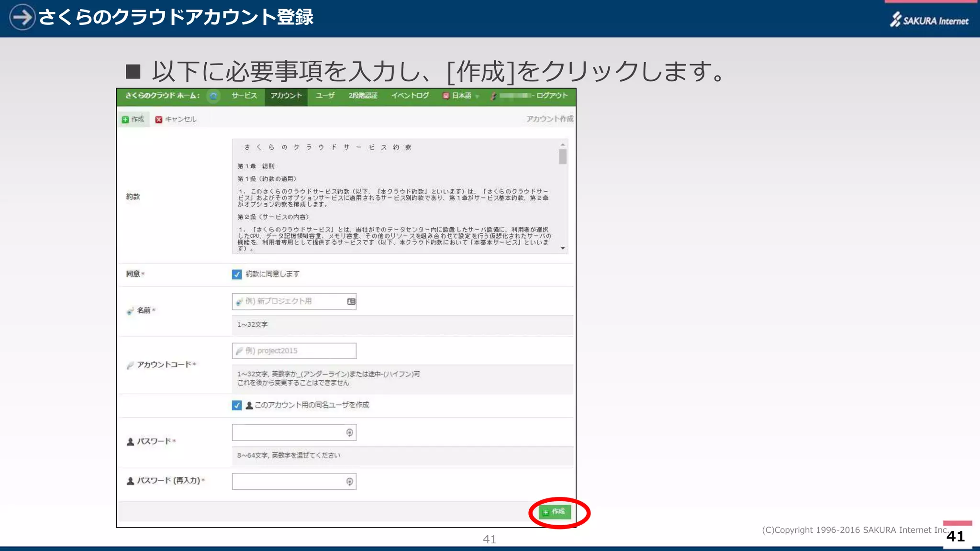The height and width of the screenshot is (551, 980).
Task: Click the arrow icon beside slide title
Action: click(22, 17)
